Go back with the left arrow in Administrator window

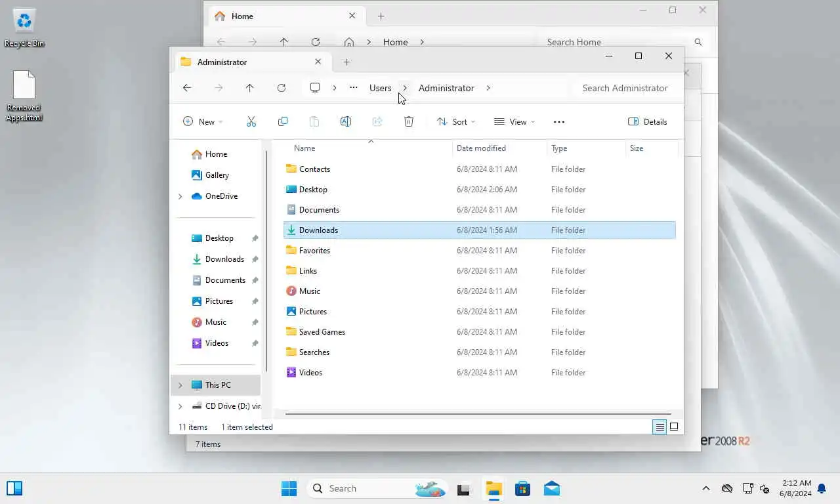pos(187,88)
